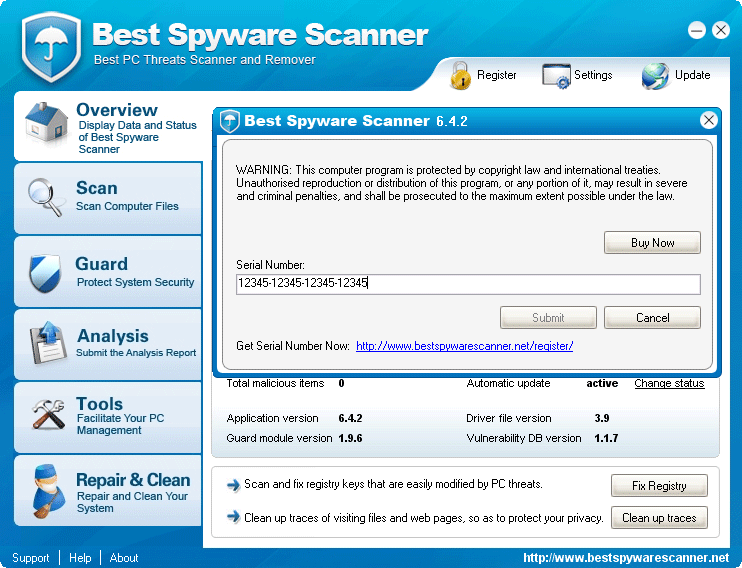
Task: Close the serial number dialog
Action: pos(708,120)
